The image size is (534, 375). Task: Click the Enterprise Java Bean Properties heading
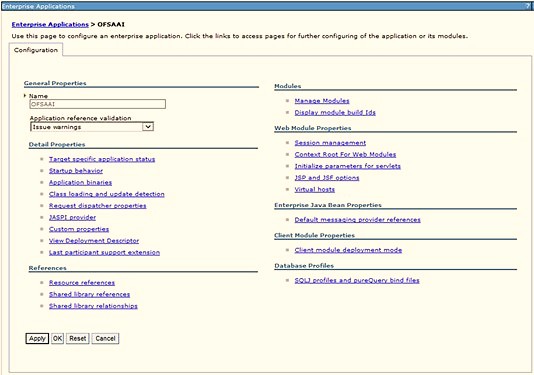(x=328, y=205)
